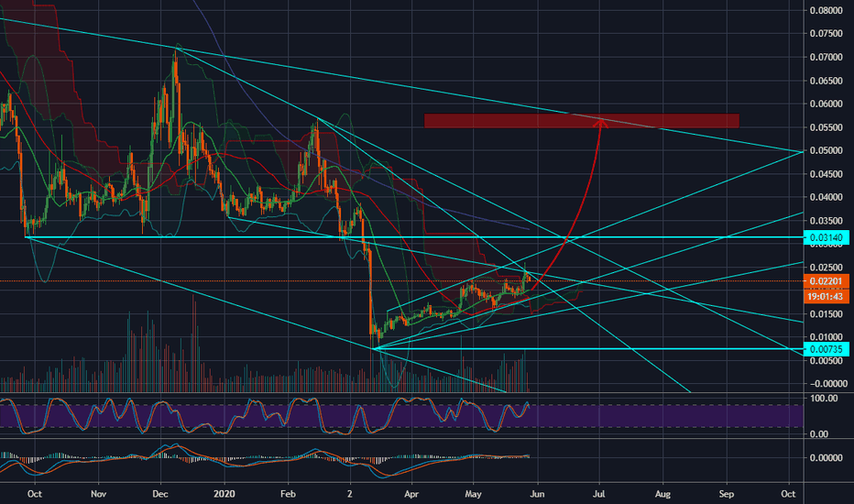Select the red resistance zone rectangle
The width and height of the screenshot is (854, 504).
[582, 120]
